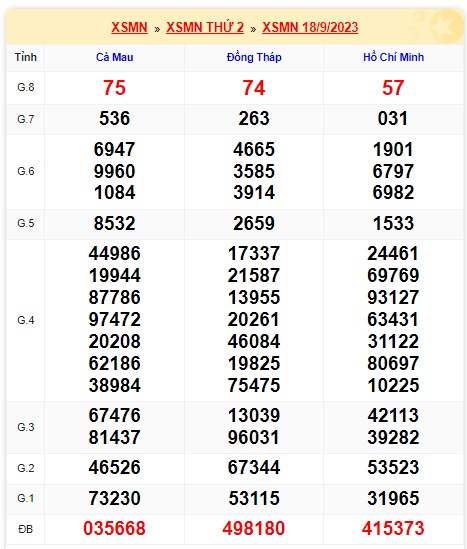This screenshot has height=549, width=467.
Task: Click G.2 number 53523
Action: [393, 467]
